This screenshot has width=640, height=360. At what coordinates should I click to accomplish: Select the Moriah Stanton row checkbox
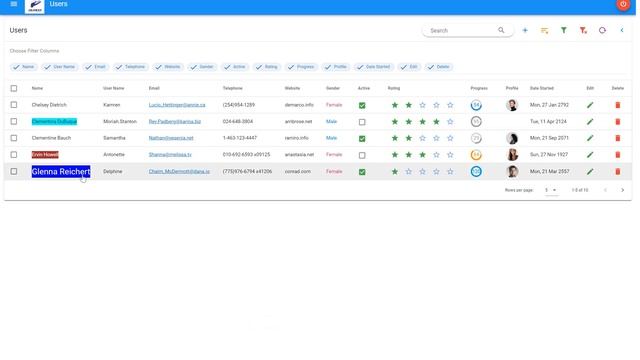[x=14, y=122]
